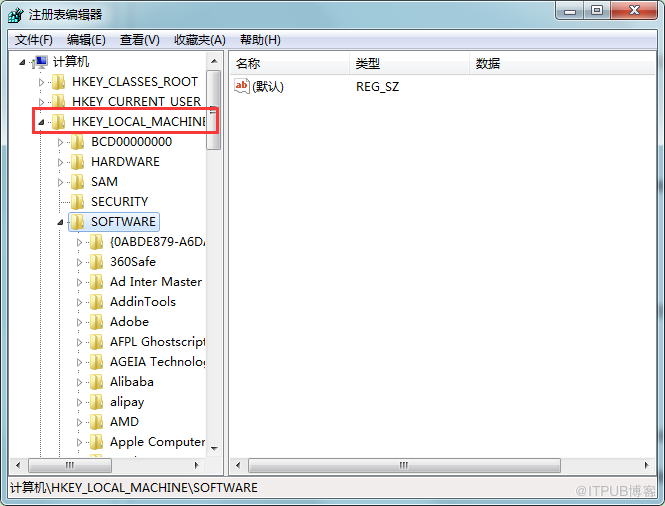This screenshot has width=665, height=506.
Task: Click the Adobe folder icon
Action: [x=96, y=322]
